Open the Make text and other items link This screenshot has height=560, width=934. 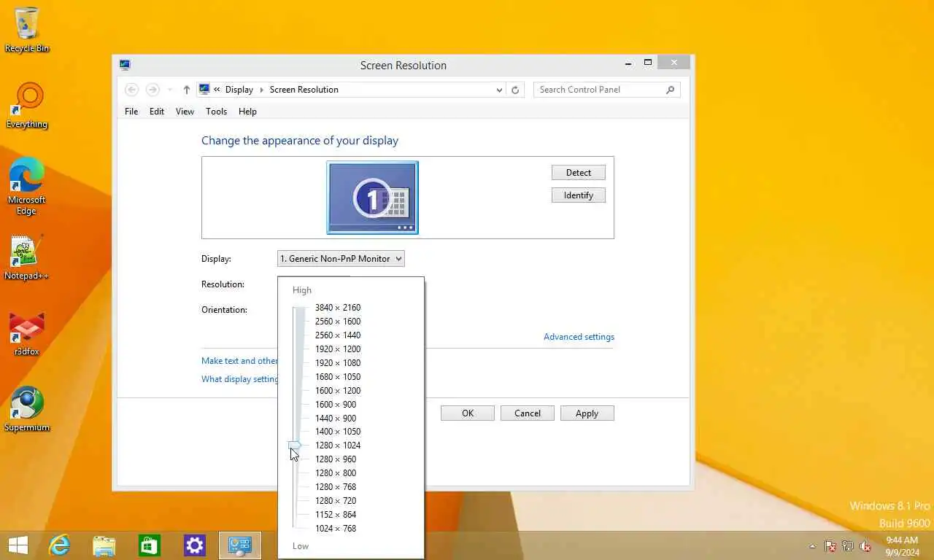pos(239,361)
